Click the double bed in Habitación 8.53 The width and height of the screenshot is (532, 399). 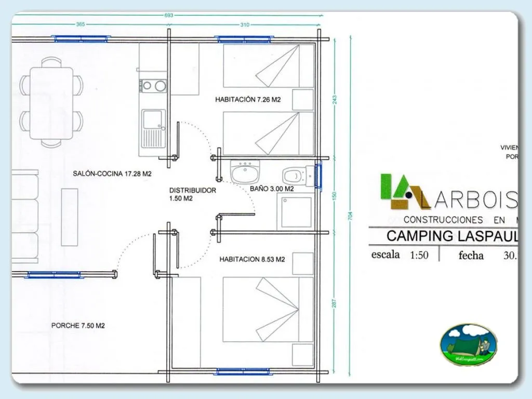pyautogui.click(x=268, y=310)
